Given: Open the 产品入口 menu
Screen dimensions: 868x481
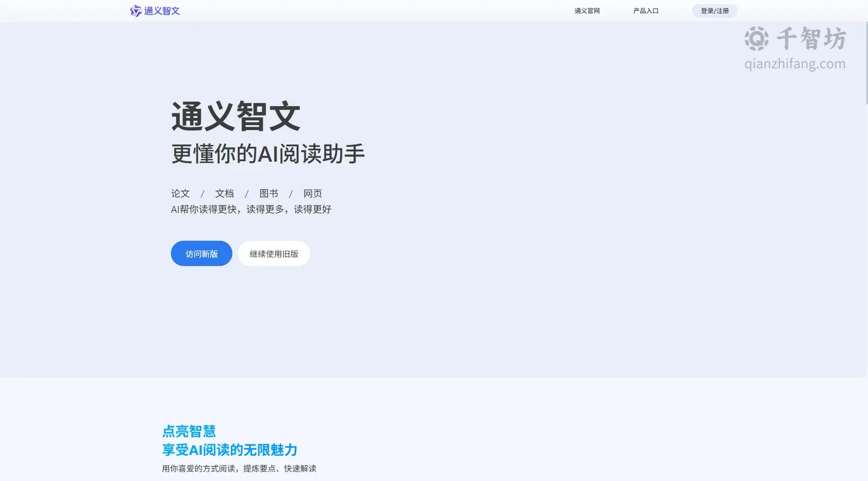Looking at the screenshot, I should (646, 11).
